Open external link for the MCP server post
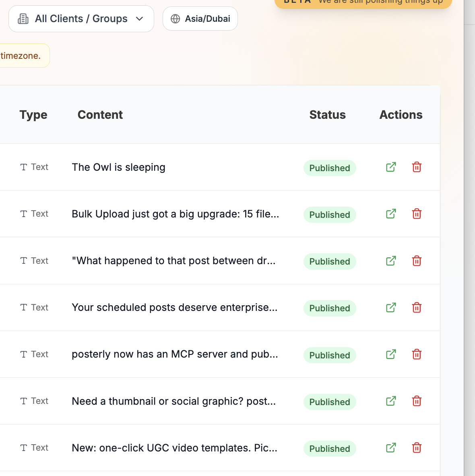 click(x=390, y=354)
